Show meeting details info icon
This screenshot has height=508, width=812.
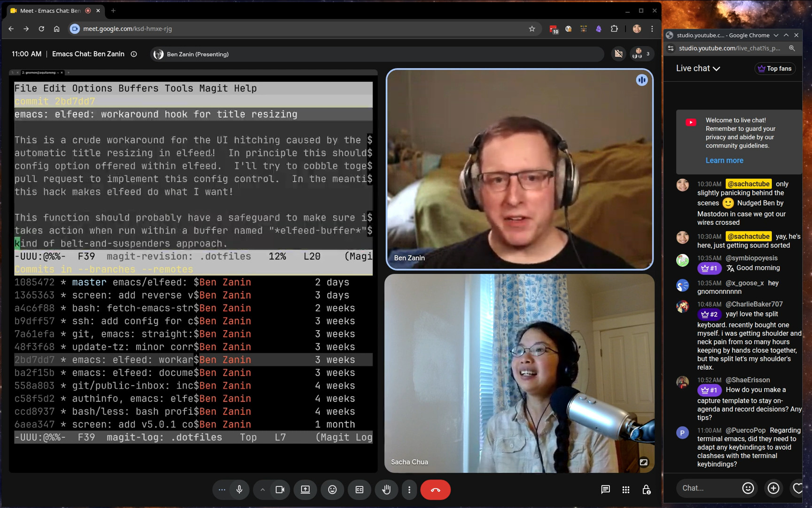point(134,54)
